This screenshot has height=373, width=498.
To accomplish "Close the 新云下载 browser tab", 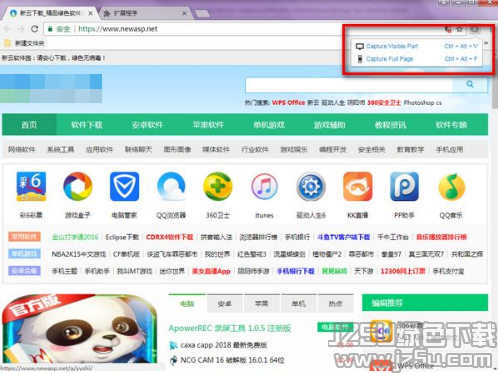I will click(x=91, y=14).
